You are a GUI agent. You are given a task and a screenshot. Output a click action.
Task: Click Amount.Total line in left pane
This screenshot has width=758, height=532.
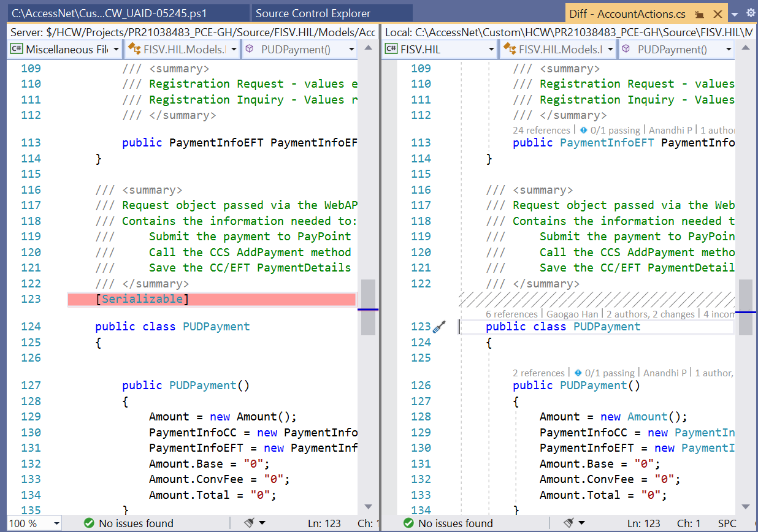pos(212,495)
